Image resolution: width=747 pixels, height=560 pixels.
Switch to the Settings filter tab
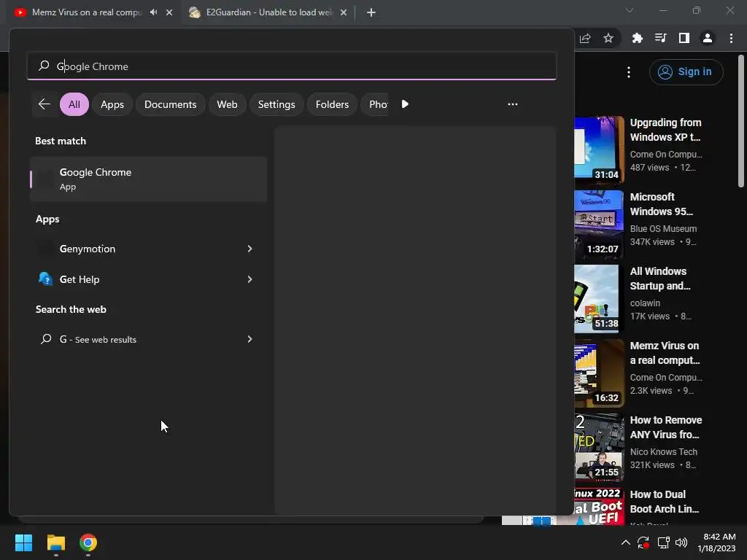(276, 104)
